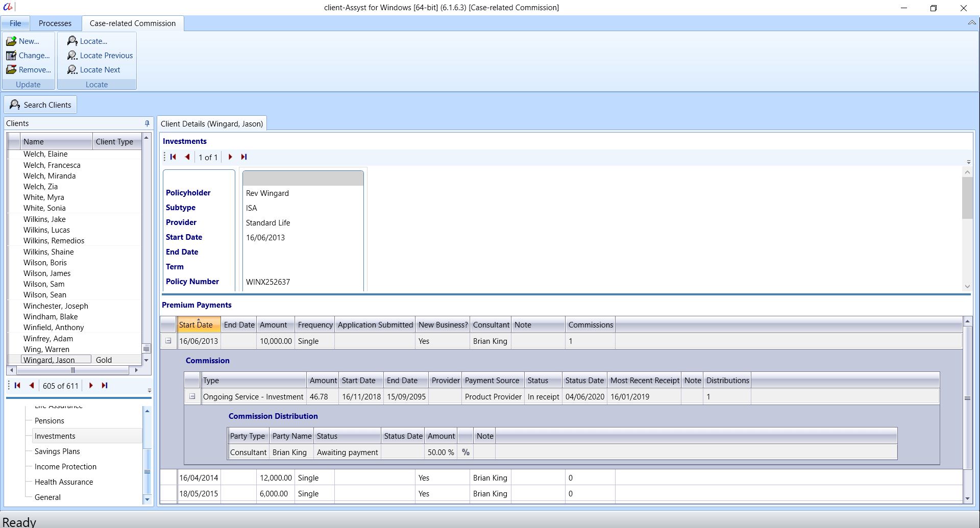Click the clients list horizontal scrollbar thumb
Image resolution: width=980 pixels, height=528 pixels.
click(x=72, y=370)
